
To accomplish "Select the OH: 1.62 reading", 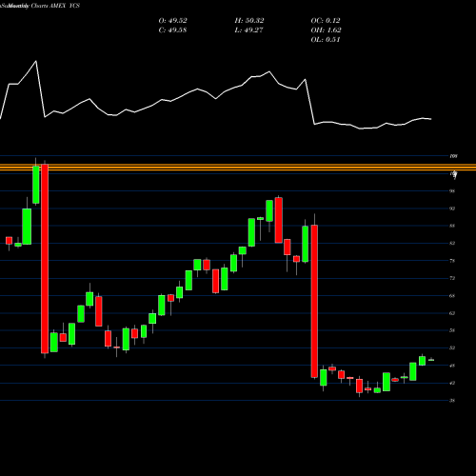I will coord(326,30).
